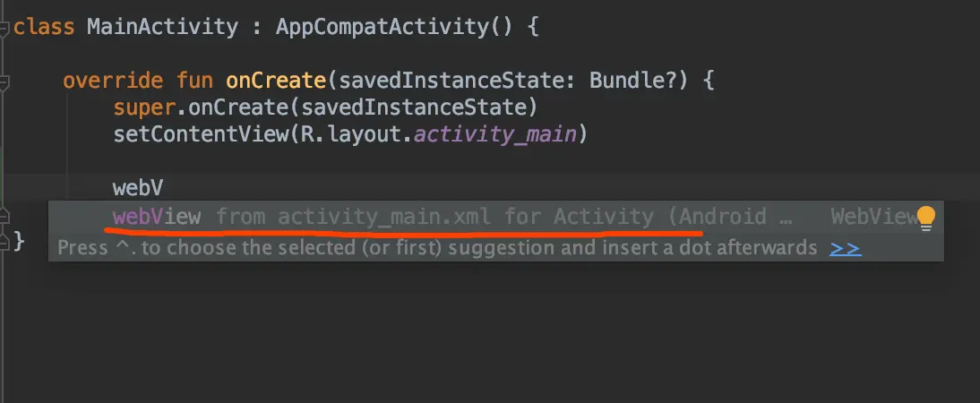The width and height of the screenshot is (980, 403).
Task: Click the override keyword
Action: pyautogui.click(x=113, y=81)
